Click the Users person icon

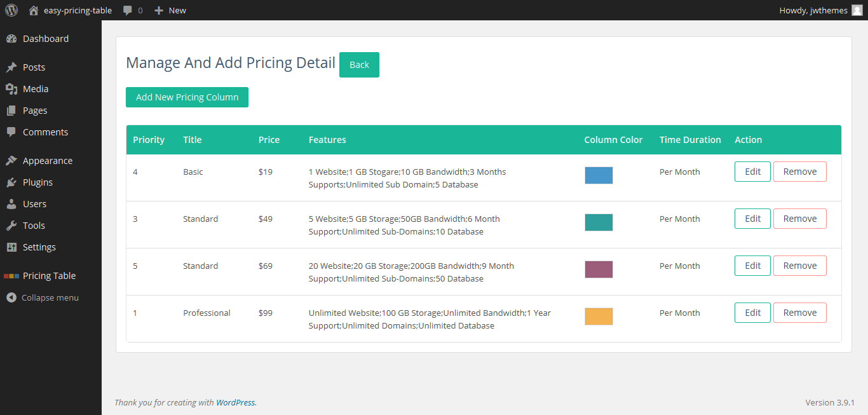tap(11, 204)
